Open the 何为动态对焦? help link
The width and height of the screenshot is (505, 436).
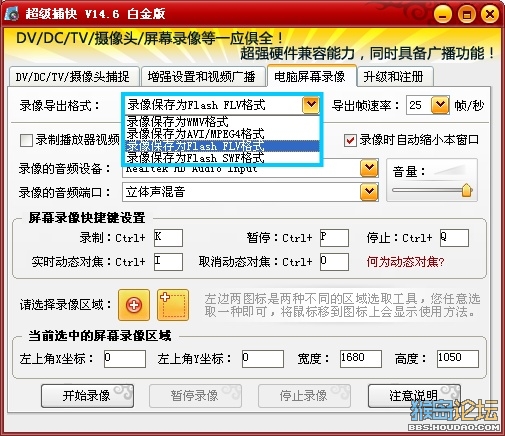405,262
